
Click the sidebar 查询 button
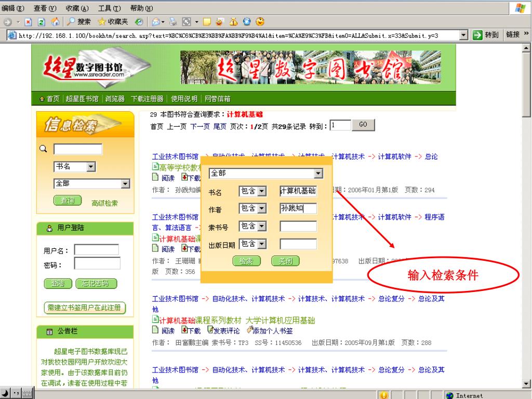[x=68, y=201]
